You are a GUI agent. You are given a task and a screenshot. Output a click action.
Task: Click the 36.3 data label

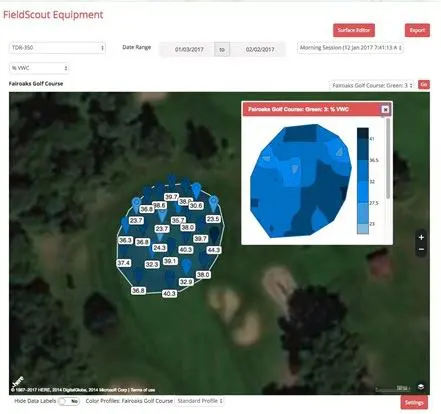(x=125, y=240)
